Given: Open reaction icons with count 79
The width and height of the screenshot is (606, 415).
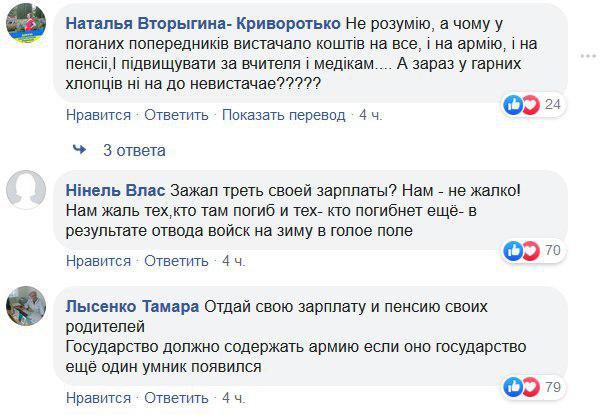Looking at the screenshot, I should tap(535, 386).
